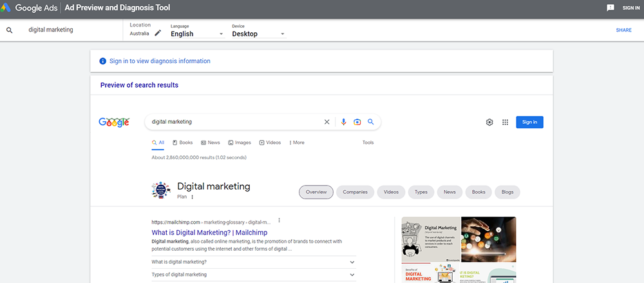Viewport: 644px width, 283px height.
Task: Click SIGN IN in the top header
Action: pyautogui.click(x=631, y=8)
